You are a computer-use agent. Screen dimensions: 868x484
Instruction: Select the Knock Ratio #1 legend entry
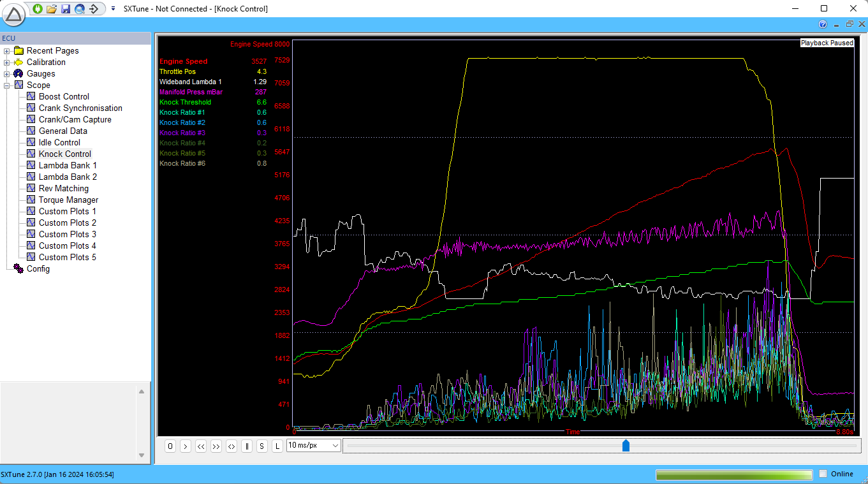click(x=182, y=112)
